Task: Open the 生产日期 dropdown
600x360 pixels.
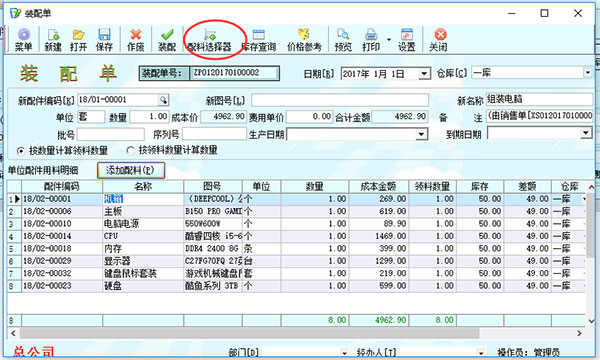Action: click(x=421, y=134)
